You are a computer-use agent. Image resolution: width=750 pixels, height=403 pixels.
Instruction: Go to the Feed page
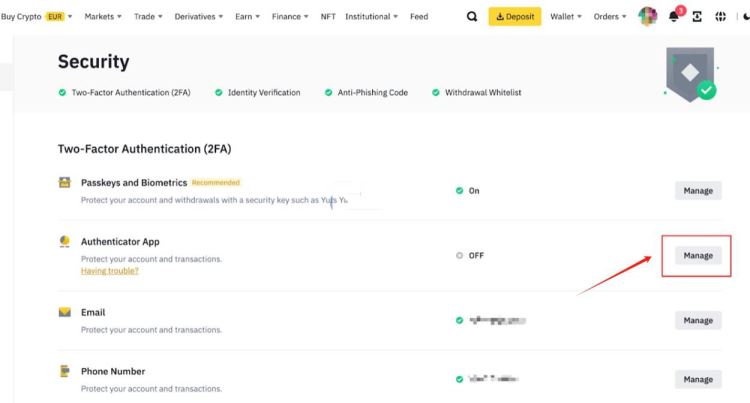419,17
